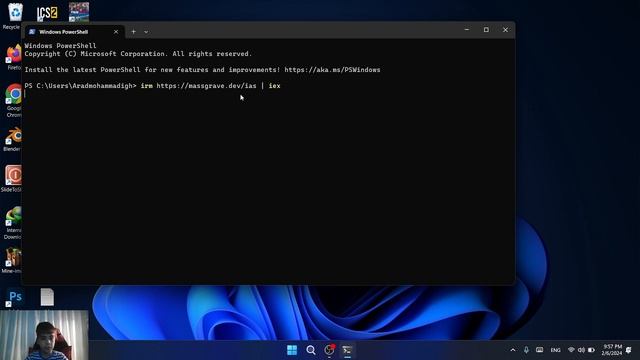This screenshot has width=640, height=360.
Task: Click the 'irm' command text
Action: click(147, 86)
